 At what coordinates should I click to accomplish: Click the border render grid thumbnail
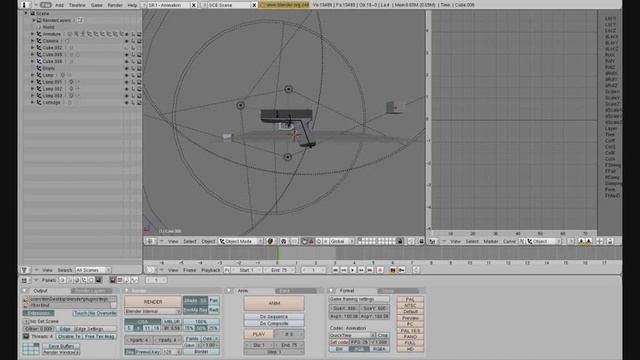[x=31, y=349]
